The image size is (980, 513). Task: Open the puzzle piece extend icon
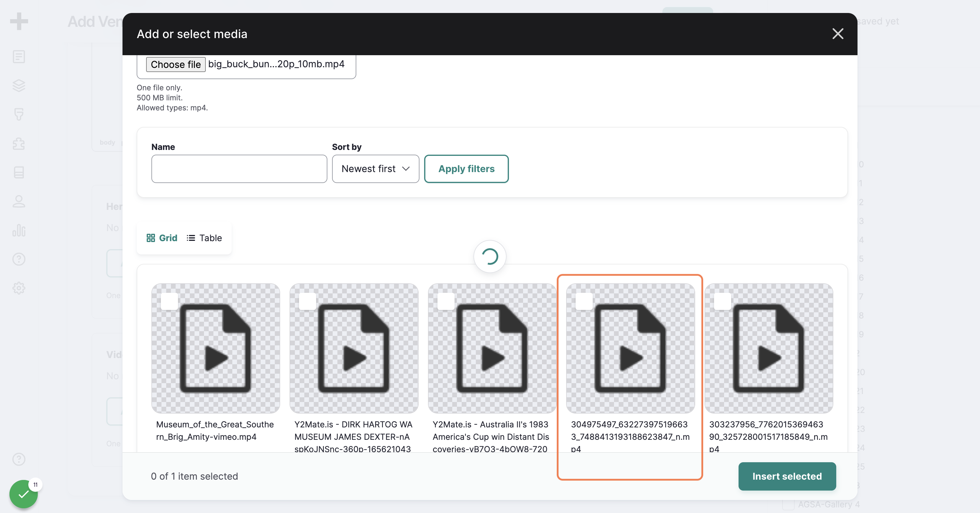point(19,143)
